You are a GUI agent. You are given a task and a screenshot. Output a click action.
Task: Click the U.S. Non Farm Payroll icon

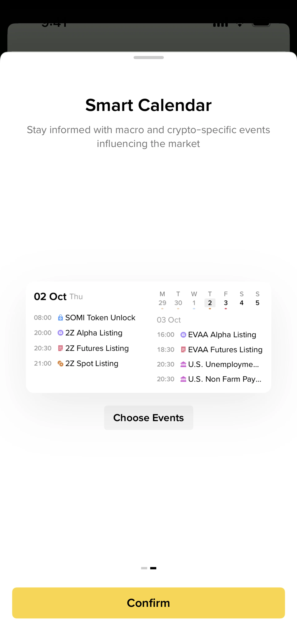[183, 379]
